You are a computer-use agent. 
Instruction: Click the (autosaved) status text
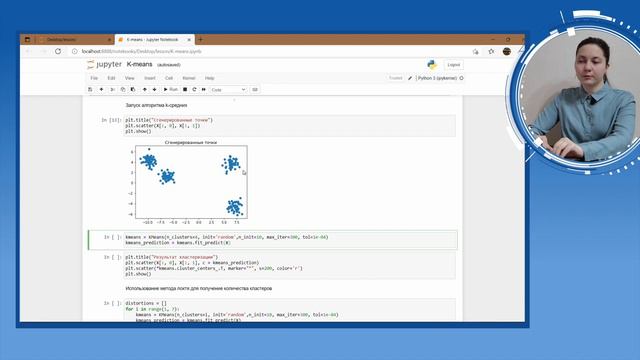pyautogui.click(x=169, y=65)
